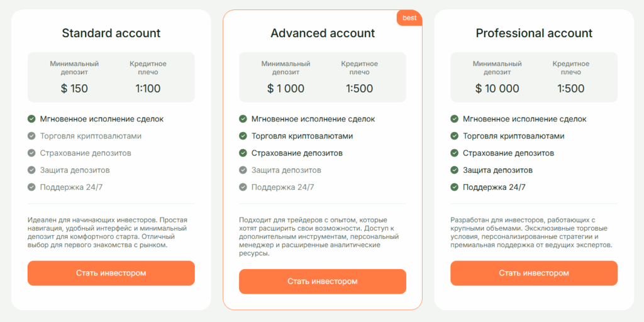The image size is (644, 322).
Task: Click green checkmark beside Advanced "Торговля криптовалютами"
Action: point(243,136)
